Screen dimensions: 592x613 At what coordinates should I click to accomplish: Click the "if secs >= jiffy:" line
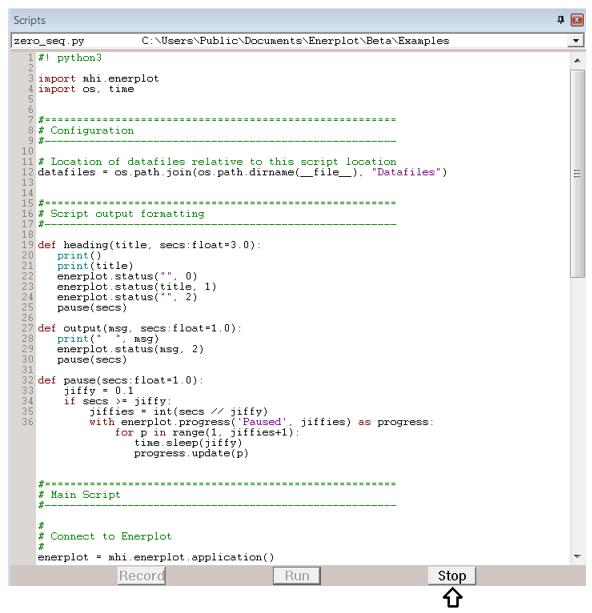point(117,401)
